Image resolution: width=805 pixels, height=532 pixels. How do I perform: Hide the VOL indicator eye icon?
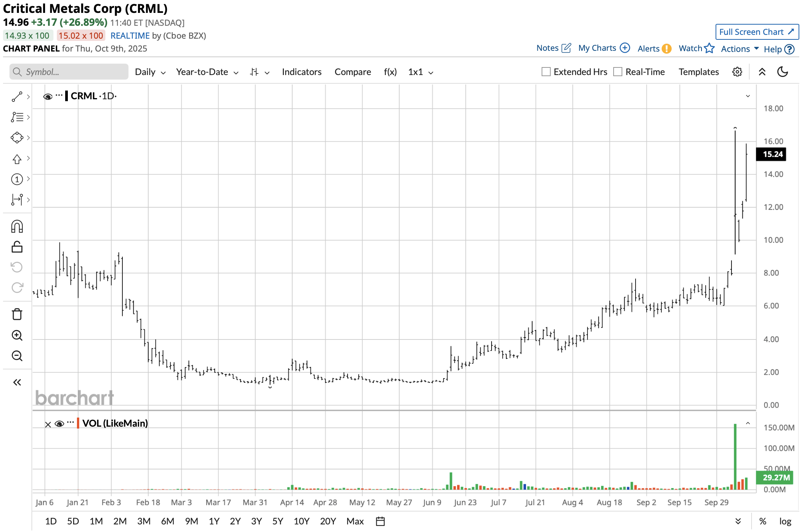pyautogui.click(x=59, y=424)
